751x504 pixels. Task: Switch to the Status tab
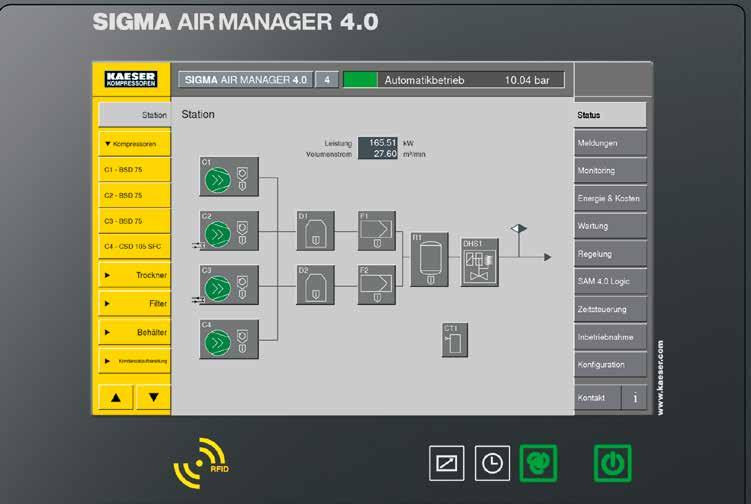point(610,115)
